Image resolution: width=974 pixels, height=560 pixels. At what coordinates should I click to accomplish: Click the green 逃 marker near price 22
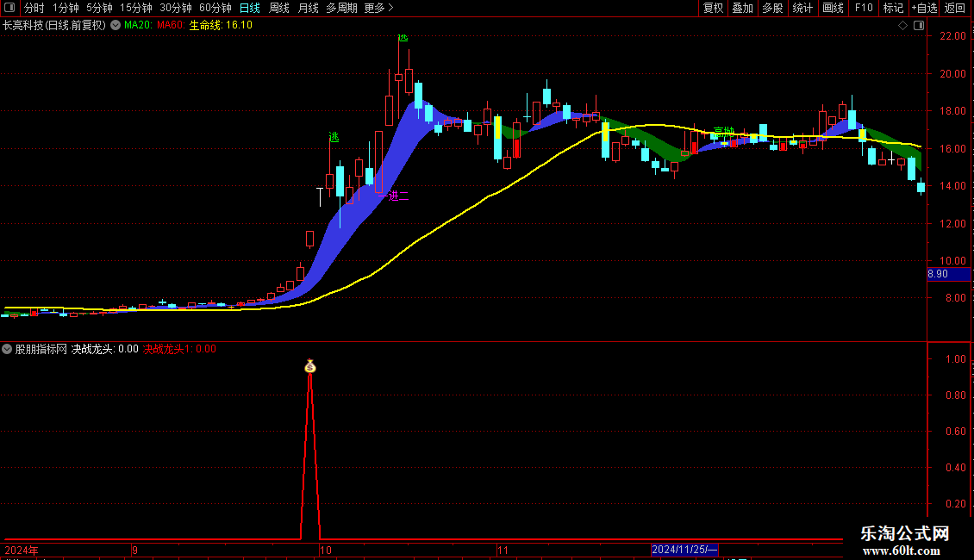(403, 38)
